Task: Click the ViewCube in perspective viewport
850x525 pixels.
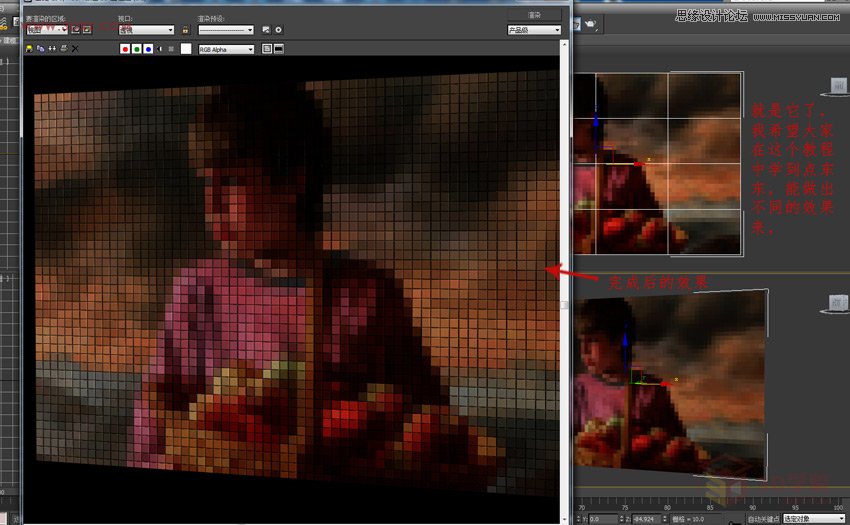Action: (x=839, y=303)
